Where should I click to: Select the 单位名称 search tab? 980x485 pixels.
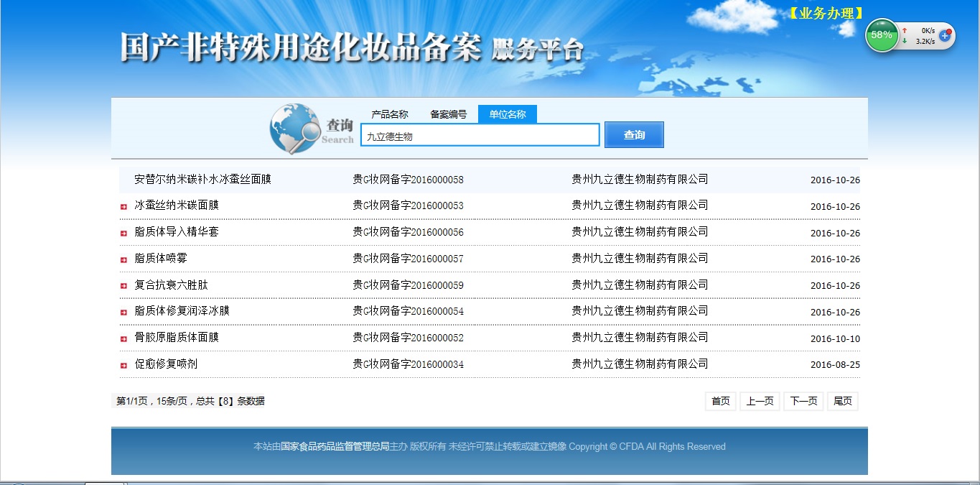coord(508,114)
